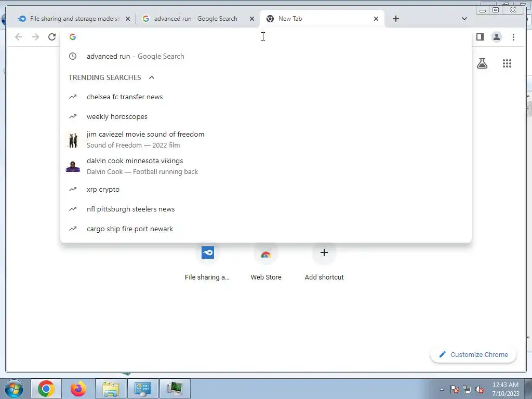Select 'chelsea fc transfer news' suggestion
The width and height of the screenshot is (532, 399).
[x=265, y=97]
